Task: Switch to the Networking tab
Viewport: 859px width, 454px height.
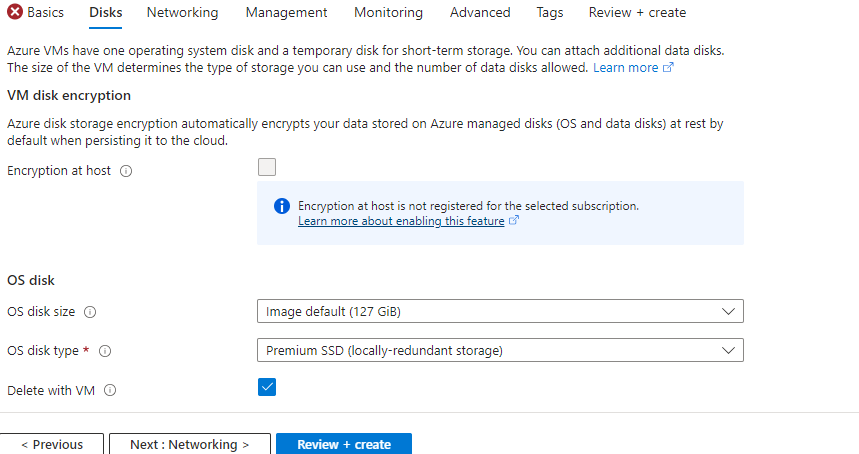Action: click(x=182, y=13)
